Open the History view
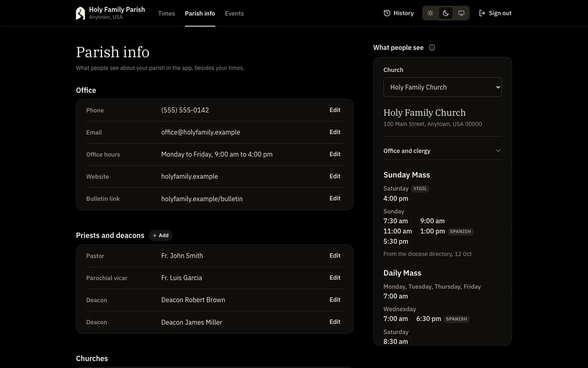 pyautogui.click(x=399, y=13)
